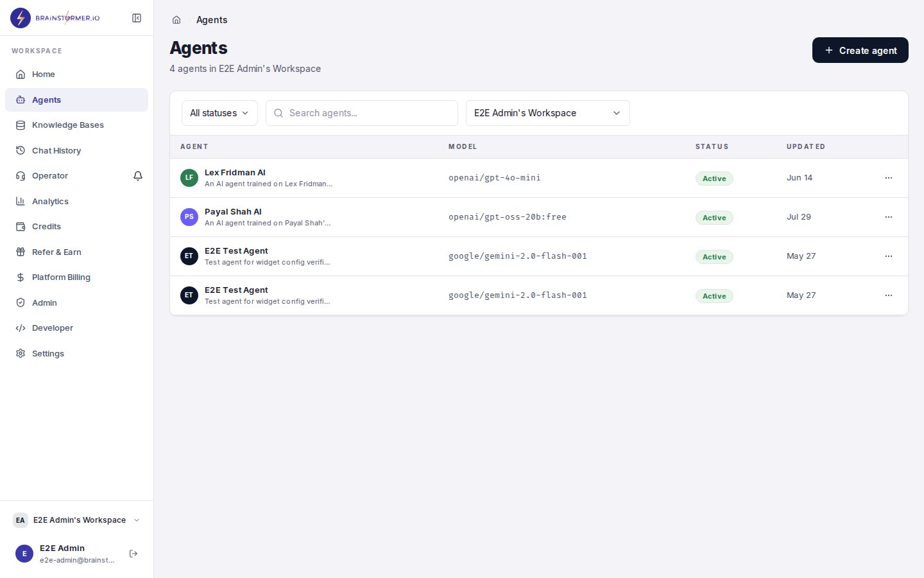Click the Refer & Earn gift icon
Image resolution: width=924 pixels, height=578 pixels.
coord(21,252)
